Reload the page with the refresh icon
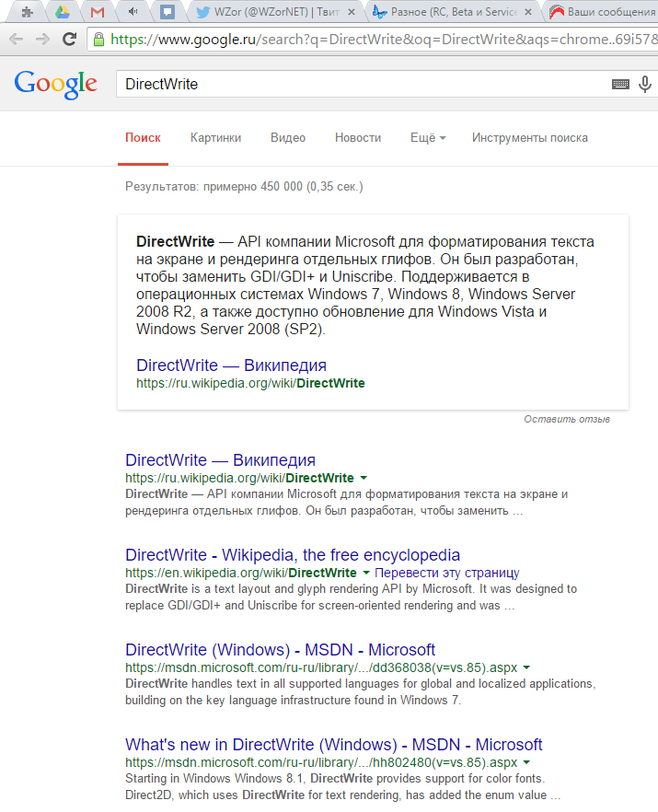This screenshot has height=812, width=658. pyautogui.click(x=69, y=39)
